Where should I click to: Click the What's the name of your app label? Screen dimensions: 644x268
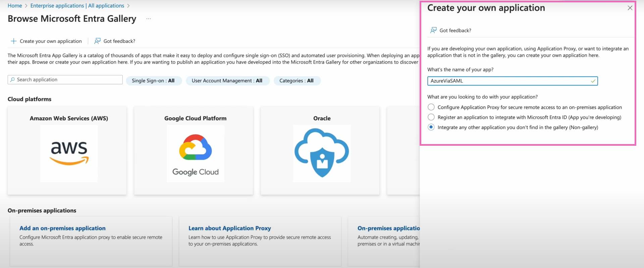461,70
